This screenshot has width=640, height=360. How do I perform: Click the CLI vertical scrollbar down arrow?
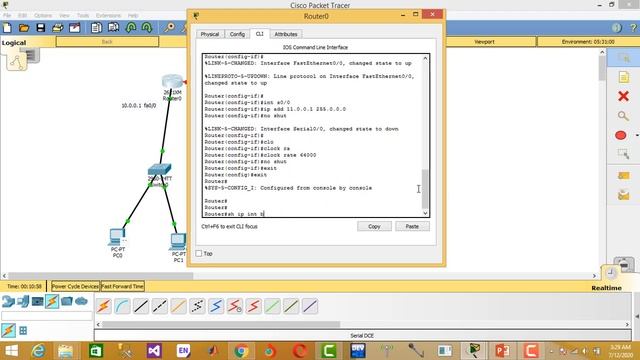(425, 213)
